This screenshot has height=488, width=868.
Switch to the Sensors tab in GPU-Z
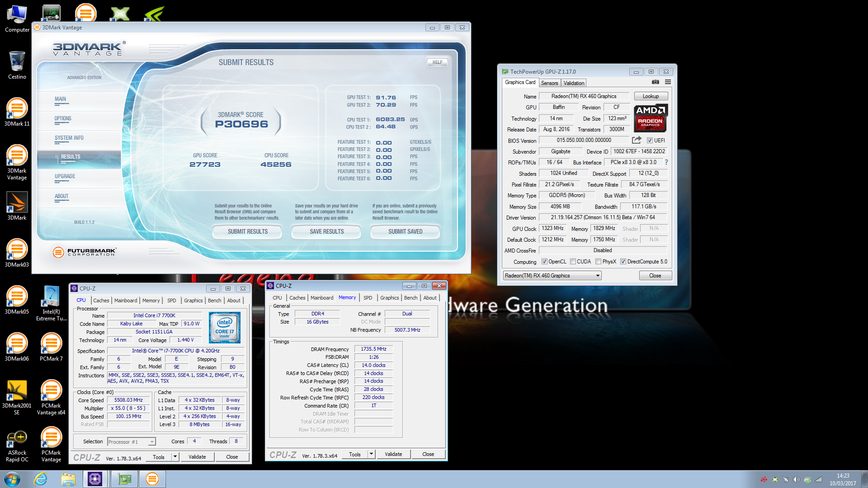pyautogui.click(x=549, y=83)
